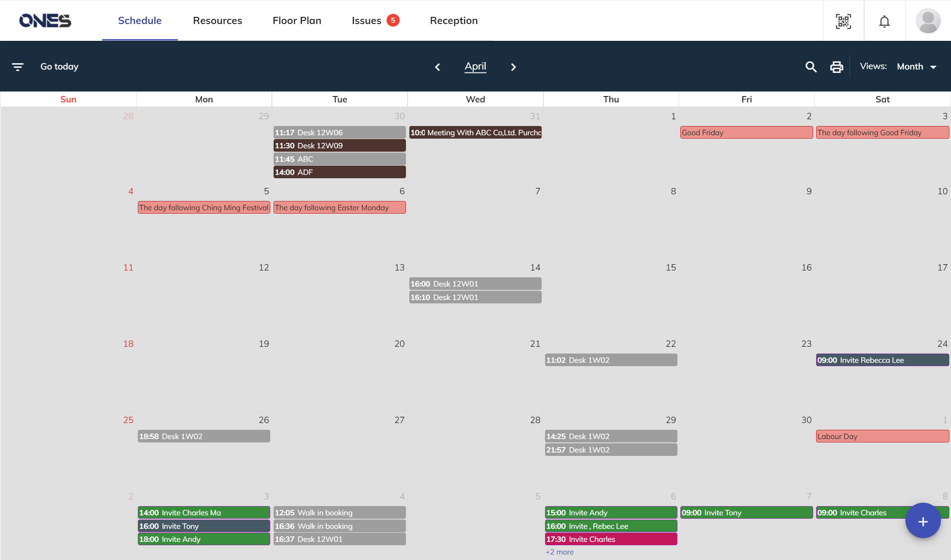Open the 17:30 Invite Charles event

(x=611, y=539)
